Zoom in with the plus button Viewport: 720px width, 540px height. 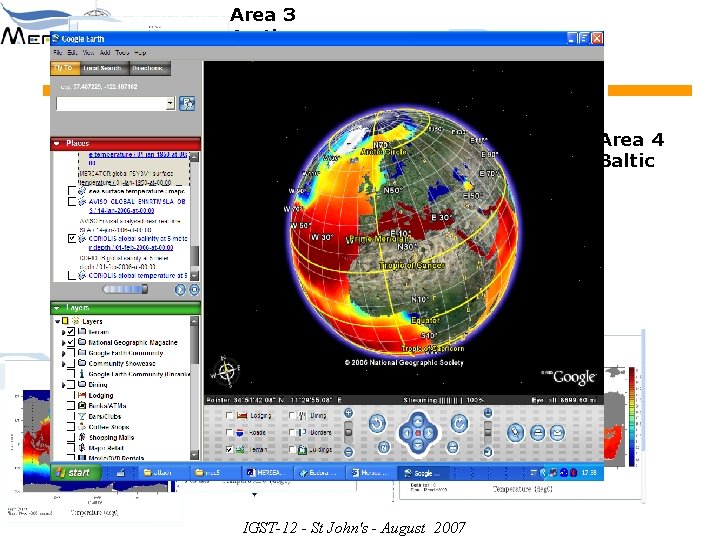tap(349, 413)
